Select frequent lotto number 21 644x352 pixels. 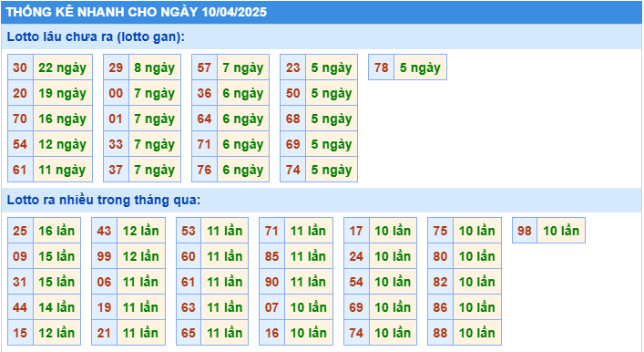click(x=105, y=333)
